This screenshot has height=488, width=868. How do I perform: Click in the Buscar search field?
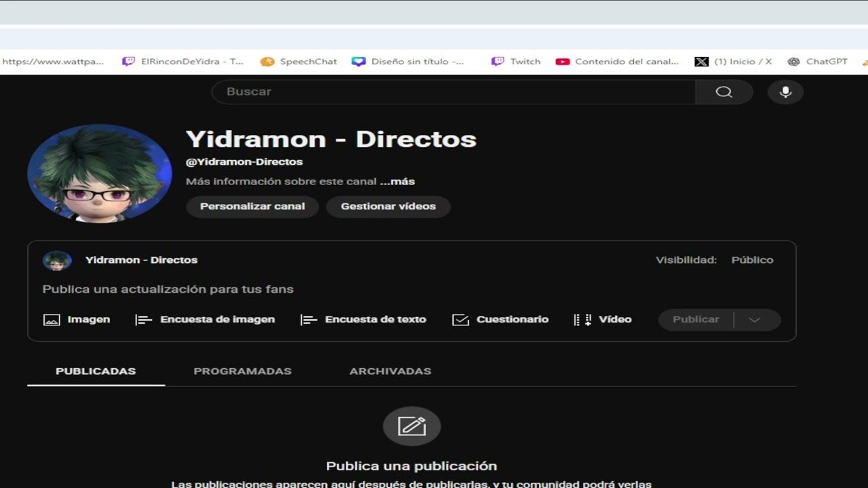pos(454,92)
